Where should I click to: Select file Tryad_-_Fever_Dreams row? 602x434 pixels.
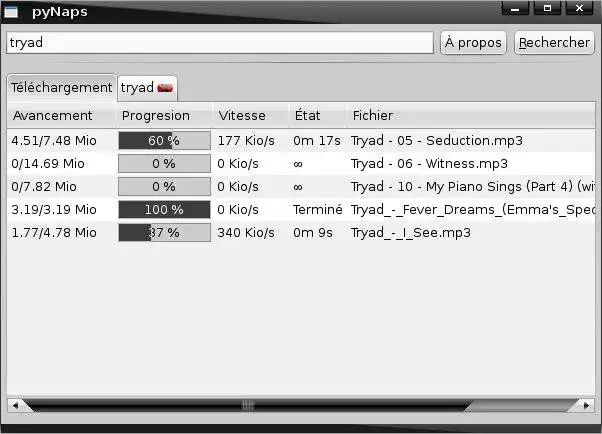pos(473,210)
